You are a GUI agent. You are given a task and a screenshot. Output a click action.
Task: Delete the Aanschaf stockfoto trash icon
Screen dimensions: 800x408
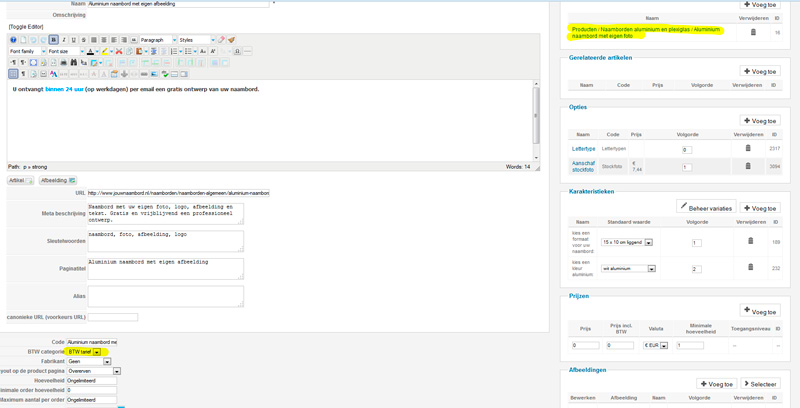[748, 166]
